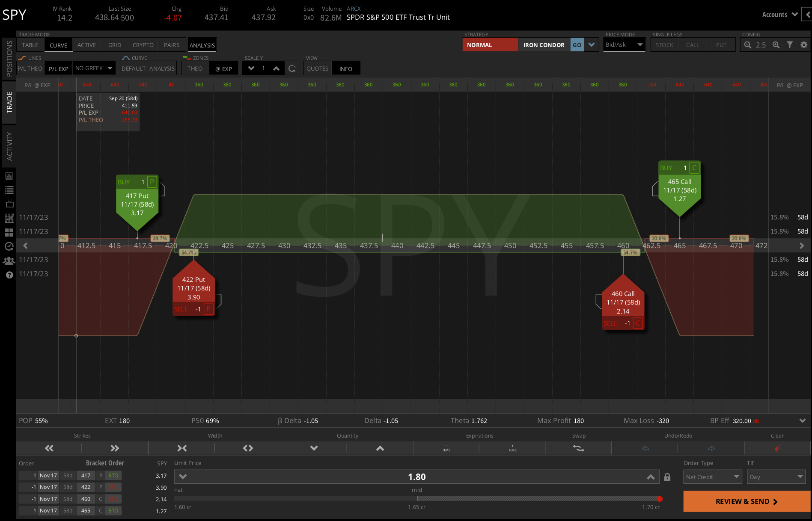812x521 pixels.
Task: Click the GO strategy button
Action: [x=577, y=45]
